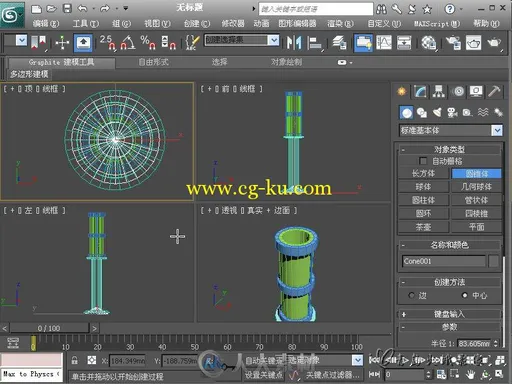512x384 pixels.
Task: Click the Mirror tool icon
Action: pos(294,43)
